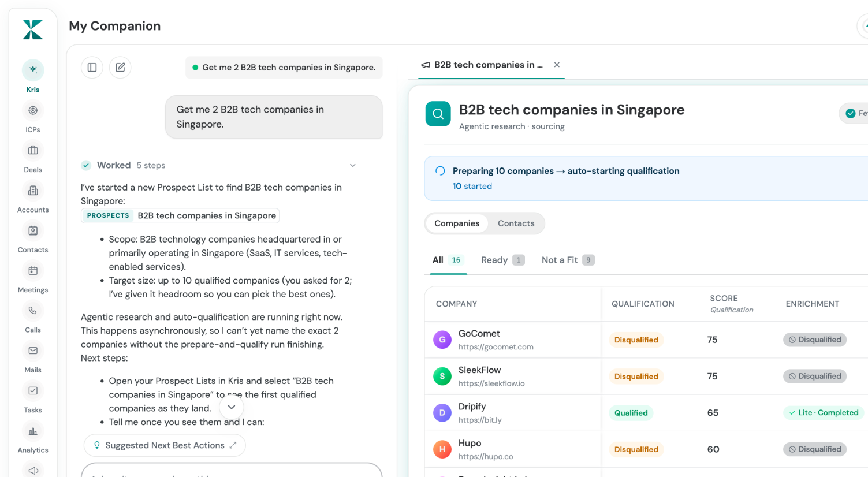Open the Kris companion sidebar icon

(x=33, y=70)
